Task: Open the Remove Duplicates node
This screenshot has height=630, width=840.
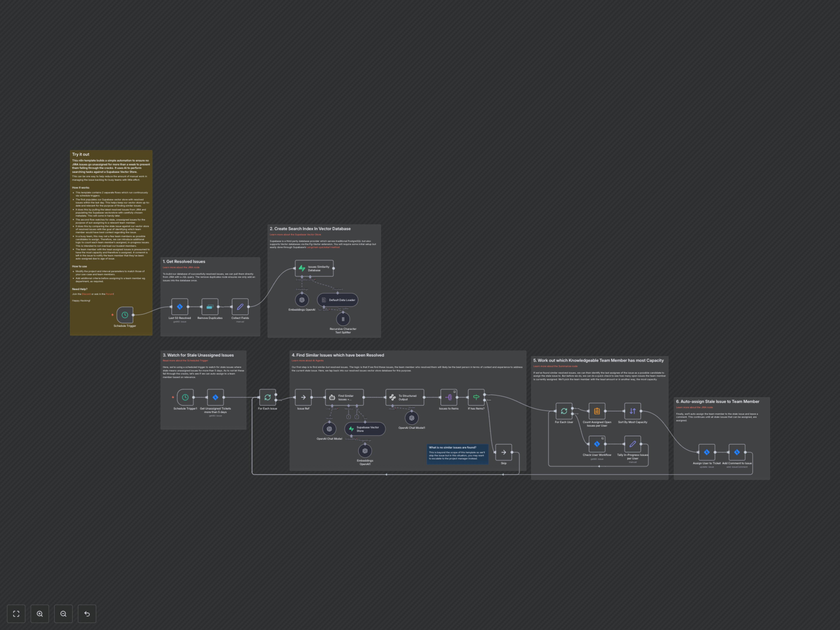Action: [x=210, y=306]
